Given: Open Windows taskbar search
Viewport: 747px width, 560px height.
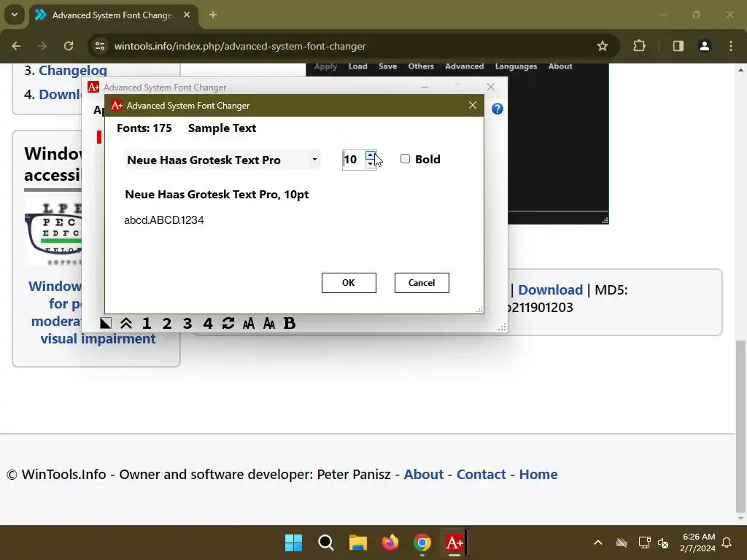Looking at the screenshot, I should 326,542.
